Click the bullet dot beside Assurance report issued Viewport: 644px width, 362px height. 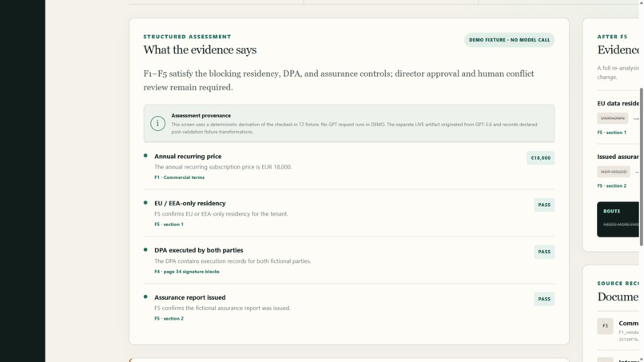[x=145, y=296]
